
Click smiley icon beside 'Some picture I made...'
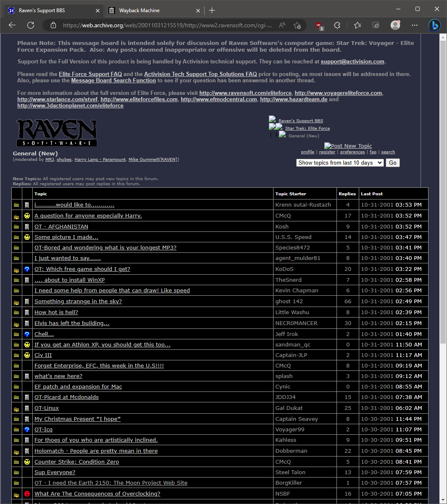point(27,237)
